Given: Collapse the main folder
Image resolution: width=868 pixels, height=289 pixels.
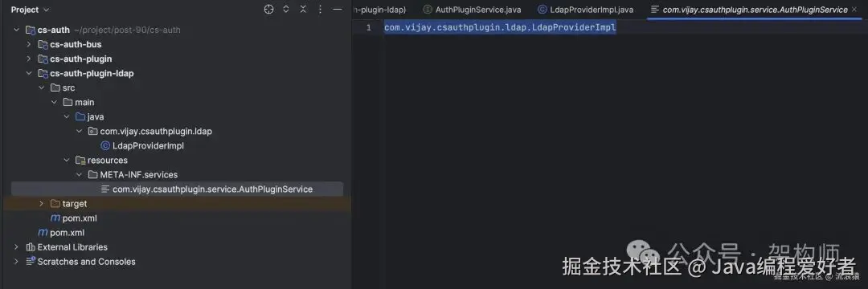Looking at the screenshot, I should [54, 102].
